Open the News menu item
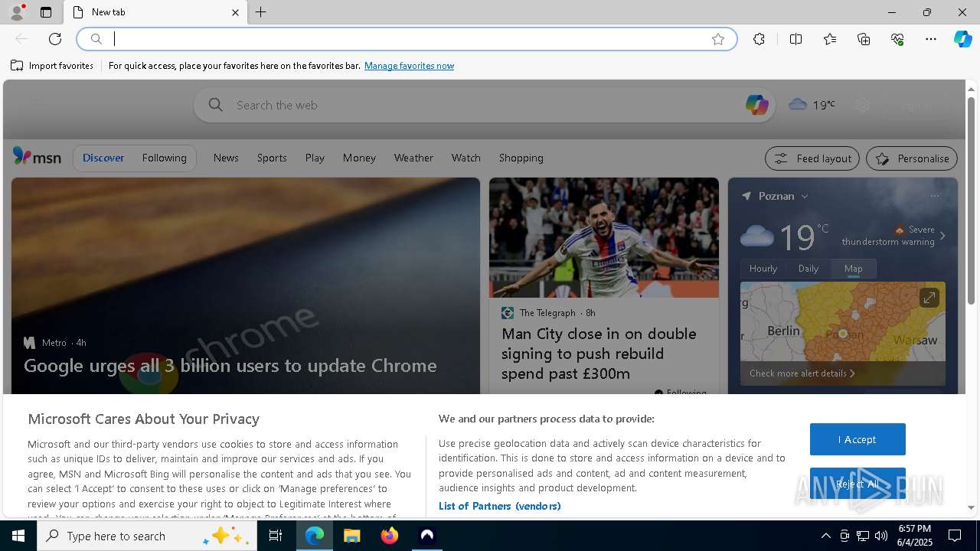 click(x=226, y=158)
